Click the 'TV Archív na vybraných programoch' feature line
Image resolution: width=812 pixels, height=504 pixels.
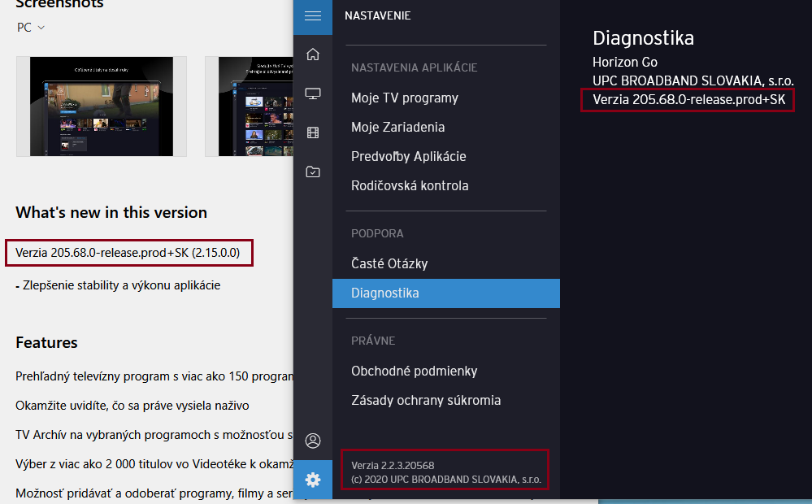pos(154,435)
